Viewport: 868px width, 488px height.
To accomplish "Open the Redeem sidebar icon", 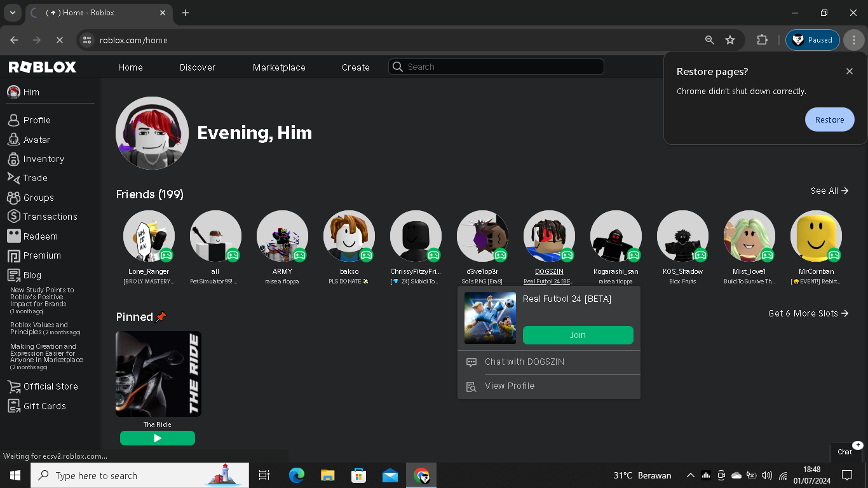I will [x=13, y=236].
